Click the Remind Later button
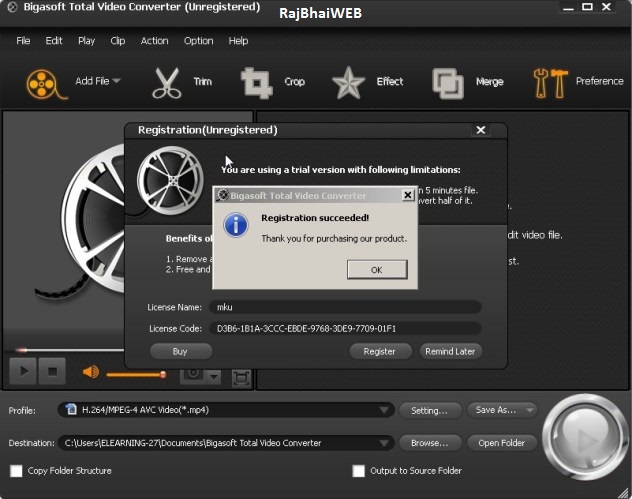 pos(450,351)
